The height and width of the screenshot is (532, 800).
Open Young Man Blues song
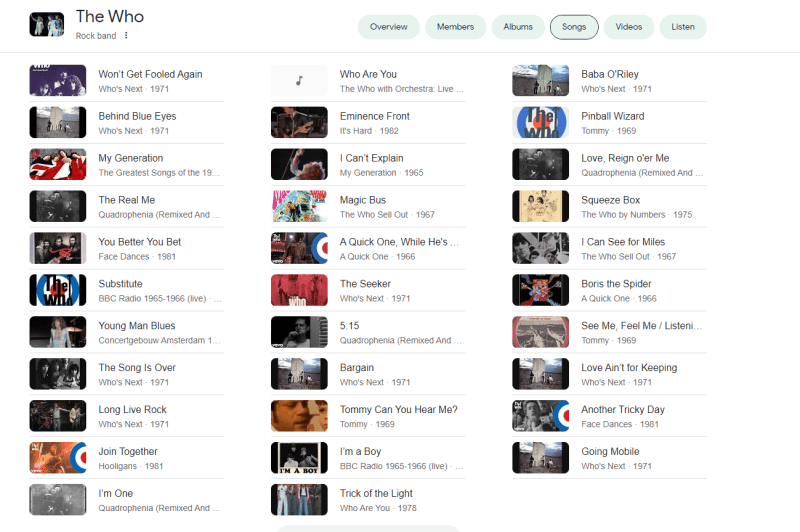(x=137, y=325)
